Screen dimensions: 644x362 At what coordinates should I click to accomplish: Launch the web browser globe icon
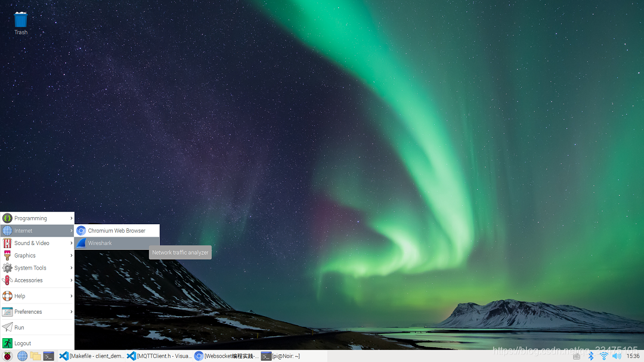point(22,356)
